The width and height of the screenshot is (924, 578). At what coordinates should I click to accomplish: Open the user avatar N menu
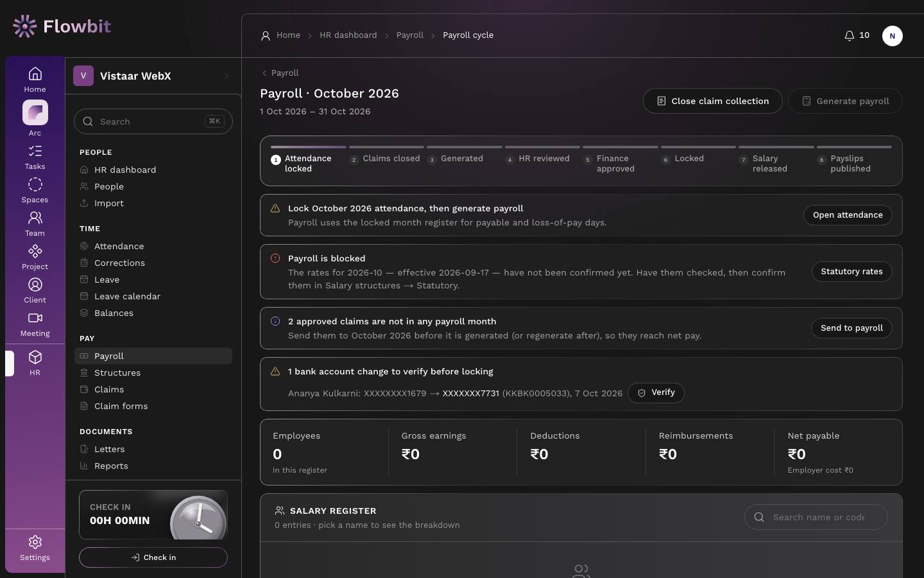[893, 36]
